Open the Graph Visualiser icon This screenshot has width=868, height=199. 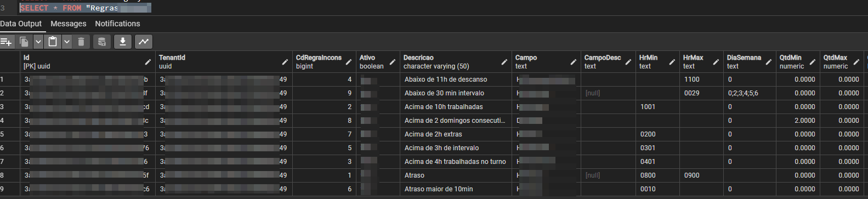144,42
